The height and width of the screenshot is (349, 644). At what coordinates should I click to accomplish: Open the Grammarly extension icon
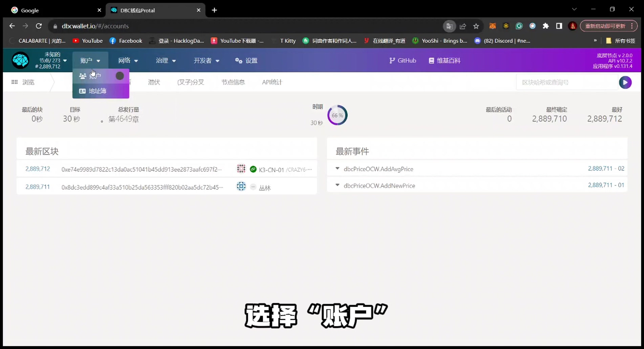coord(519,26)
